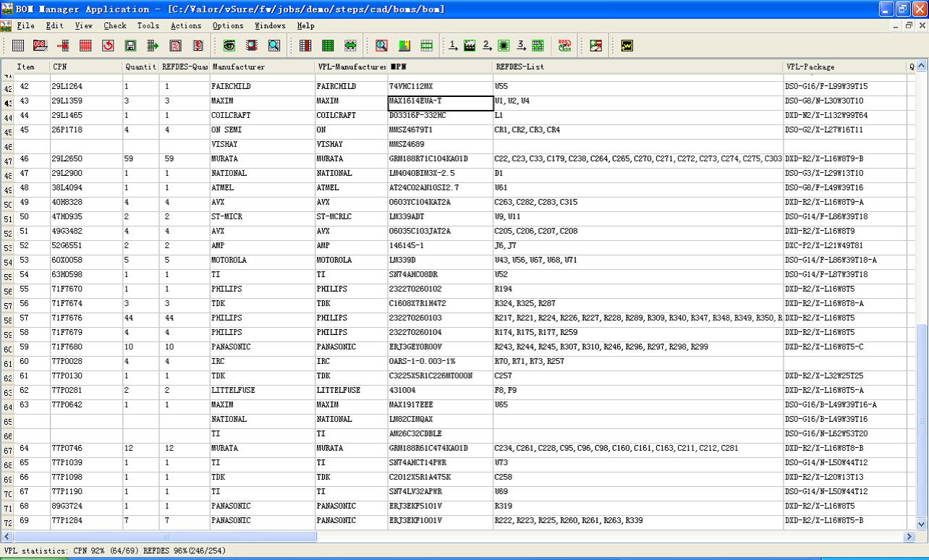Select the MAX1614EUA-T MPN cell
Viewport: 929px width, 560px height.
click(441, 103)
